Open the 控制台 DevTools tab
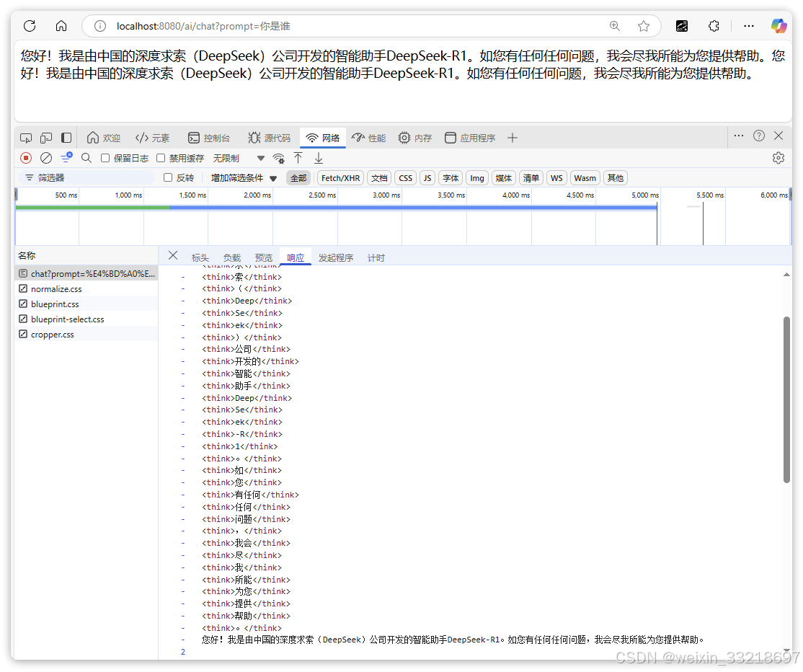The image size is (803, 672). click(209, 138)
